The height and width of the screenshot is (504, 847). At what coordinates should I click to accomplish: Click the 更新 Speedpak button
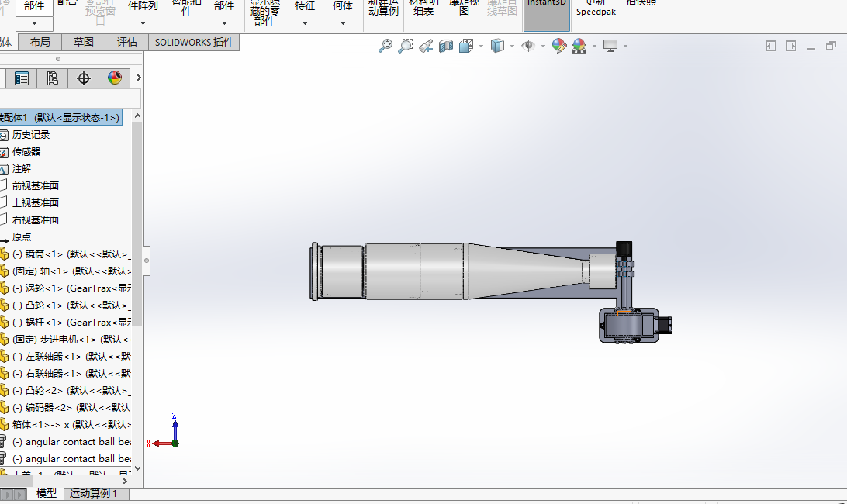pos(596,8)
